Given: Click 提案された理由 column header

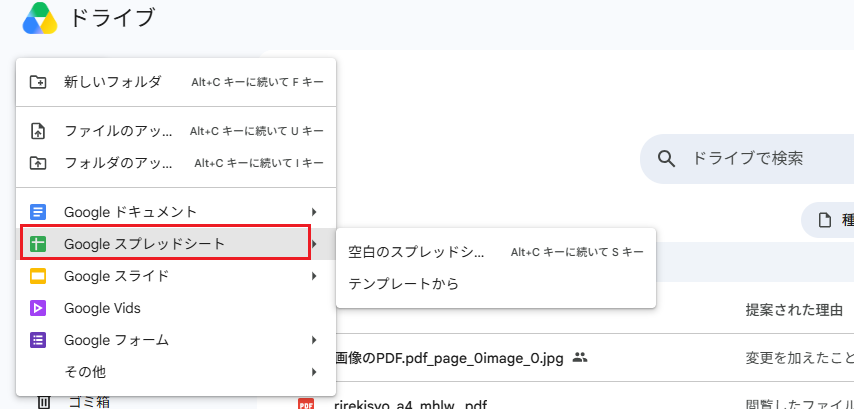Looking at the screenshot, I should point(794,310).
